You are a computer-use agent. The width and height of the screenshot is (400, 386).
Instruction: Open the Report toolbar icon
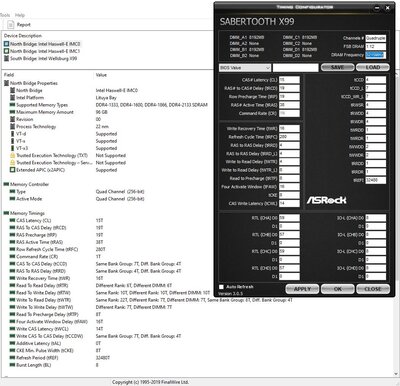pos(11,24)
